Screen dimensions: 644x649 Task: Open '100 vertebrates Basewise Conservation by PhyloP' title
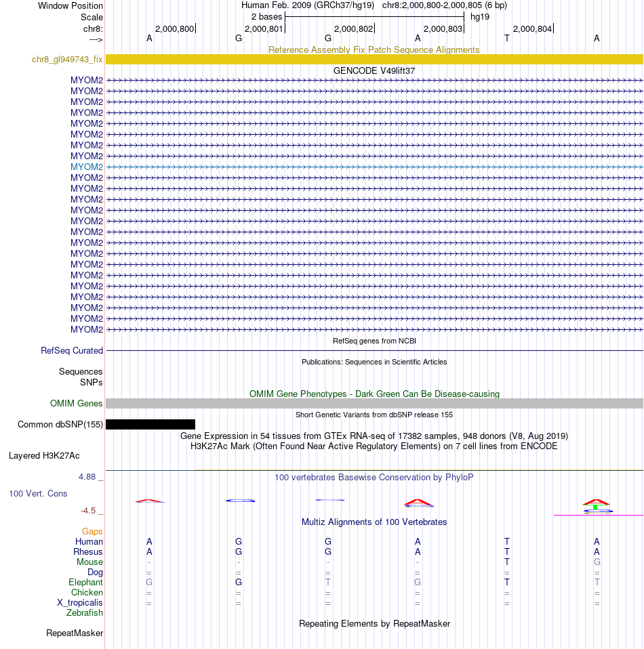(x=374, y=477)
